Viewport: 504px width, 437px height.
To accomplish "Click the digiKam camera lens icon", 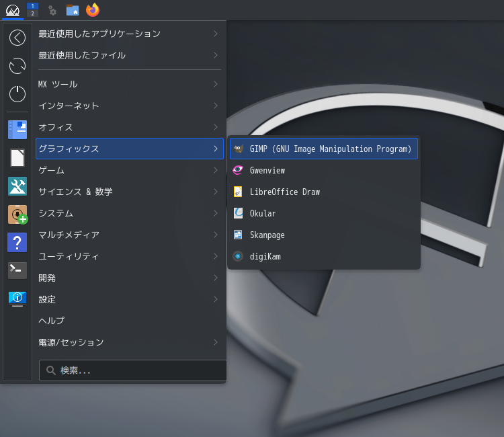I will pos(238,256).
